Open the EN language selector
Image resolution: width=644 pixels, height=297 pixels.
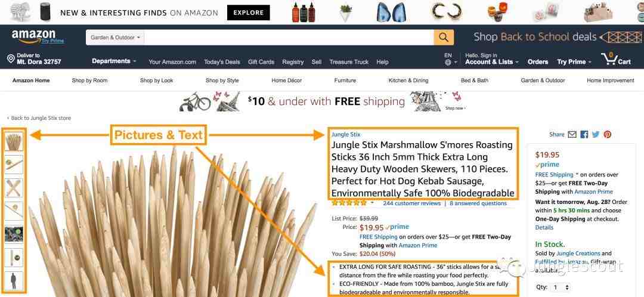point(450,59)
